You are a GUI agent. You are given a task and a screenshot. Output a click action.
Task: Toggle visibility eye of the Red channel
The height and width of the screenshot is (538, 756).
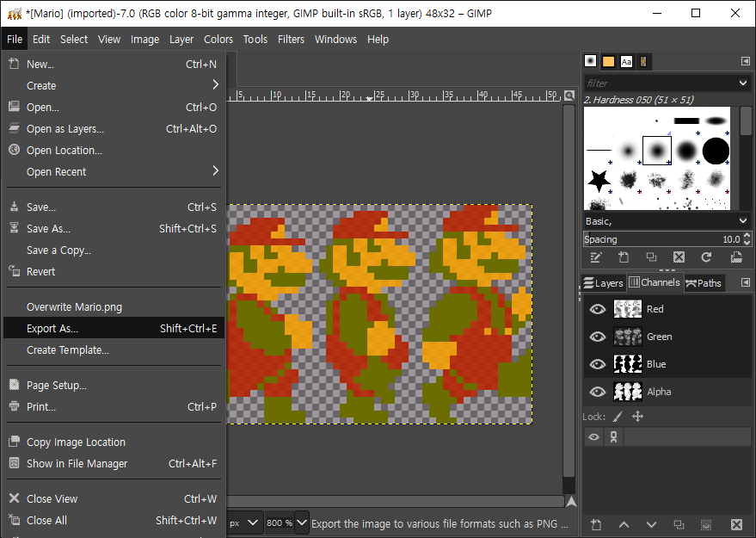pyautogui.click(x=598, y=309)
